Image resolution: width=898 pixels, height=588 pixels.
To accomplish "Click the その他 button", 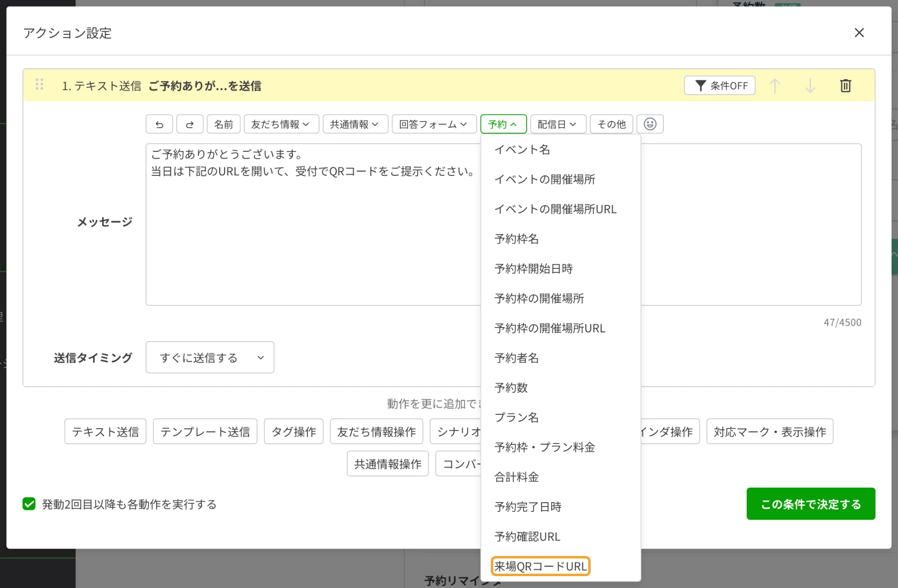I will tap(611, 125).
